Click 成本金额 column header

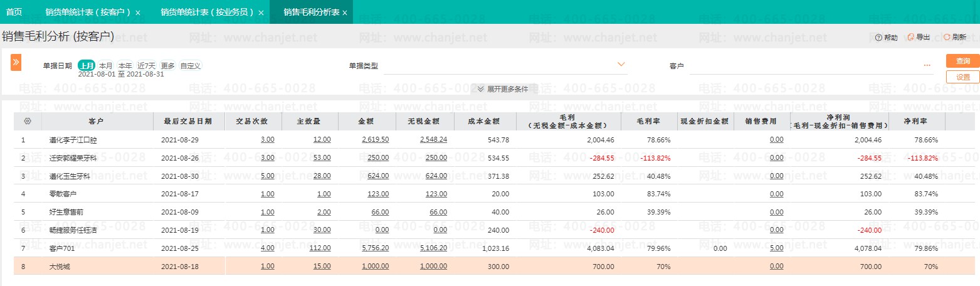487,120
